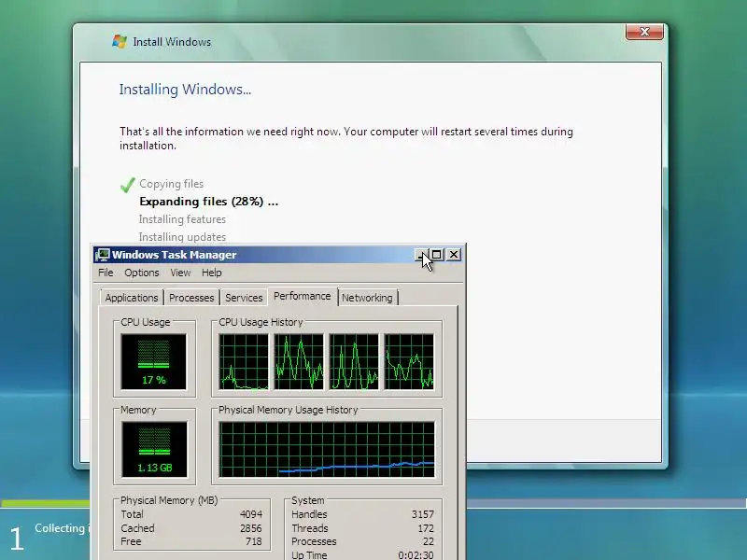747x560 pixels.
Task: Click the Memory 1.13 GB meter
Action: tap(154, 450)
